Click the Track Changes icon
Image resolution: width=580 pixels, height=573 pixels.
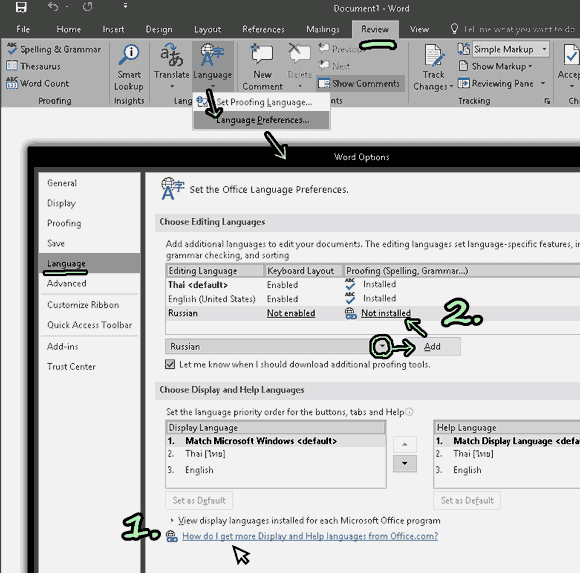pos(434,55)
